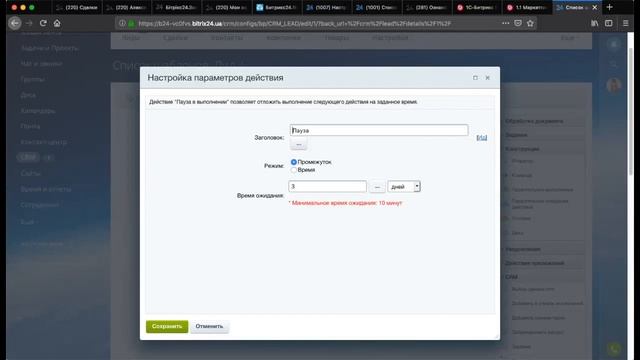640x360 pixels.
Task: Open Контакт-центр in left sidebar
Action: (44, 142)
